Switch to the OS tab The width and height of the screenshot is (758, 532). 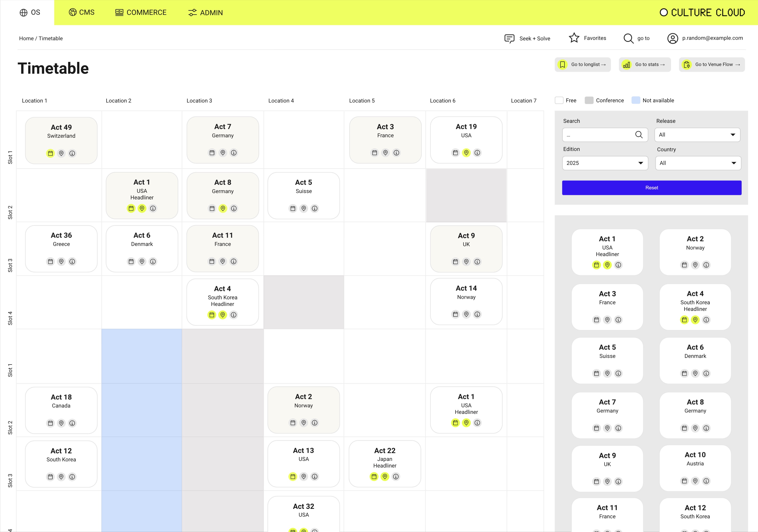(30, 13)
